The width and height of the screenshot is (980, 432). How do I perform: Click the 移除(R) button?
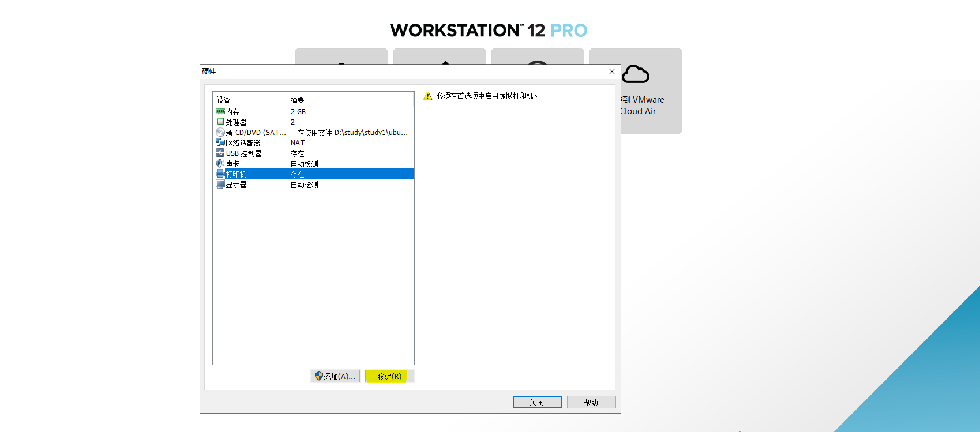pyautogui.click(x=389, y=376)
